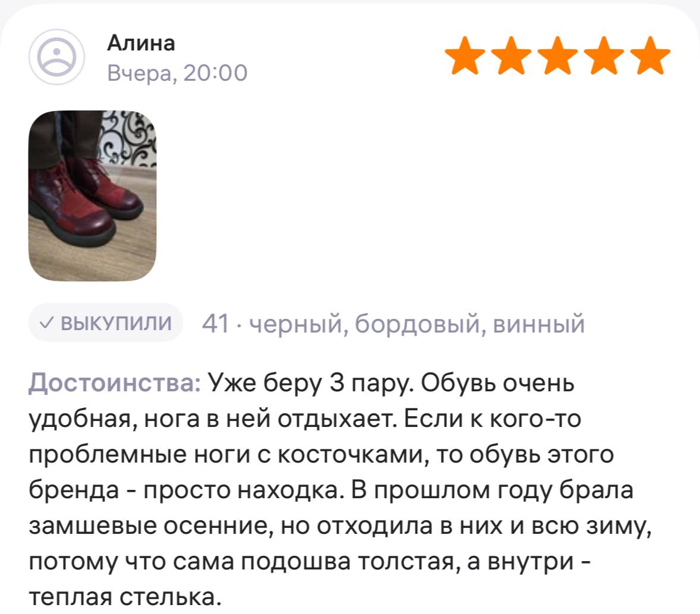Click the Достоинства: label
The width and height of the screenshot is (700, 614).
pyautogui.click(x=115, y=383)
